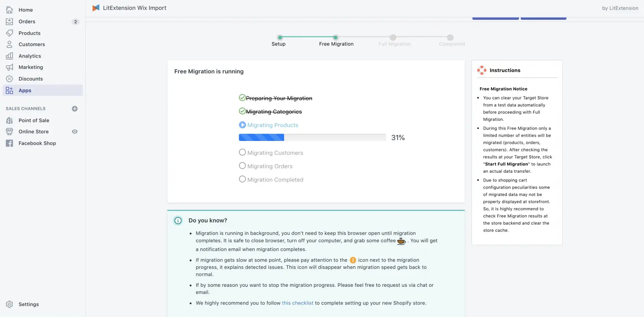Click the Instructions panel title

click(x=505, y=70)
